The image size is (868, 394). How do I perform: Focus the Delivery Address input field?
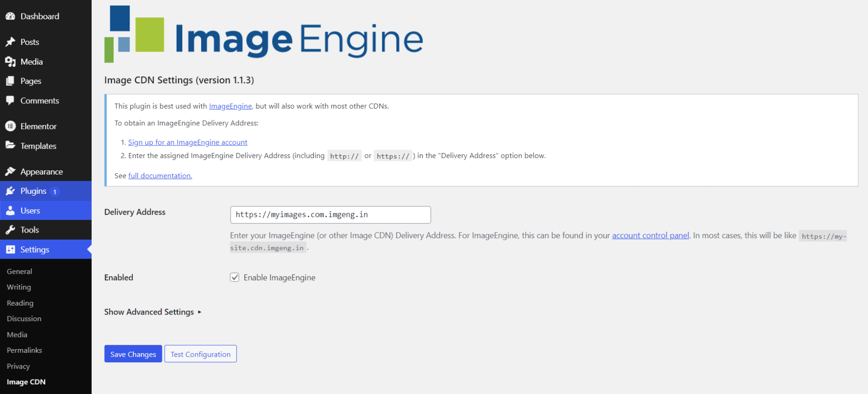click(331, 215)
